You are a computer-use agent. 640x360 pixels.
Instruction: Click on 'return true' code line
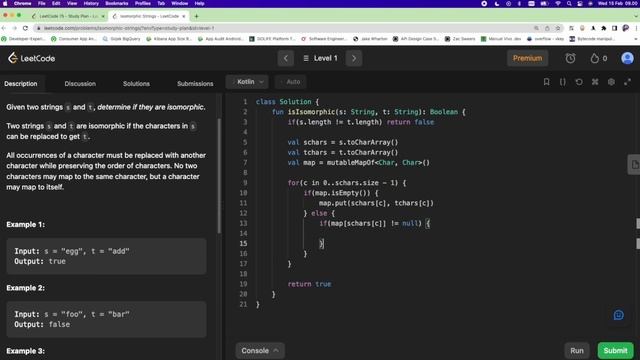pos(309,284)
